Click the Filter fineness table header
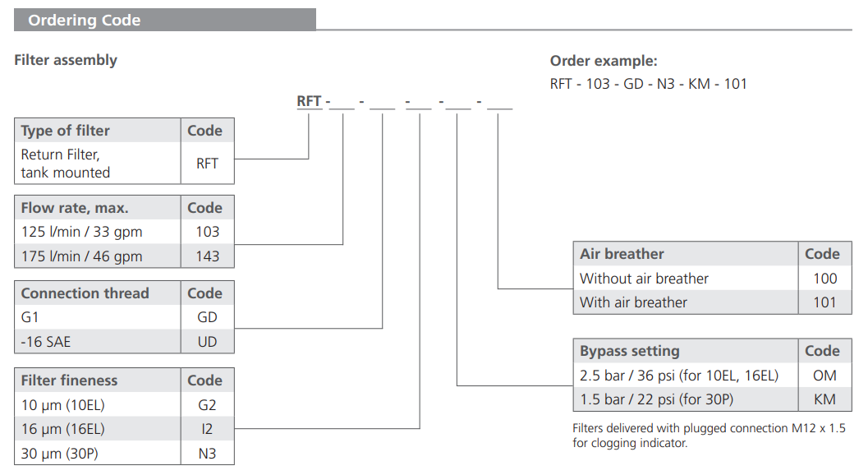The width and height of the screenshot is (868, 475). click(69, 380)
